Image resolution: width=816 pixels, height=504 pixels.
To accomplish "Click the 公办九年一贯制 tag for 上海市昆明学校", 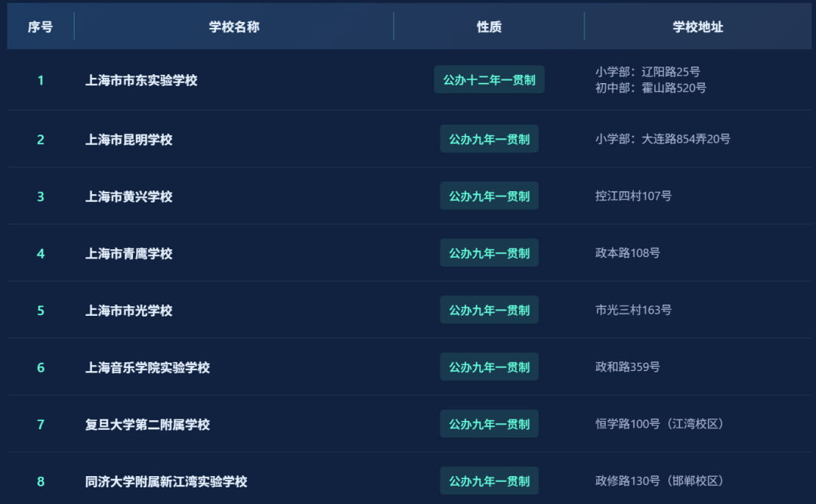I will pyautogui.click(x=489, y=139).
